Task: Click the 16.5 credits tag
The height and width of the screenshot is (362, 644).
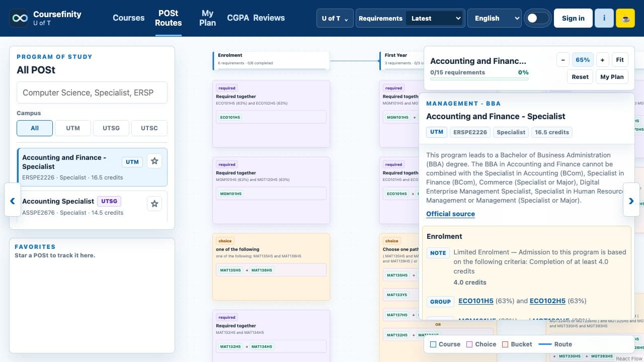Action: point(552,132)
